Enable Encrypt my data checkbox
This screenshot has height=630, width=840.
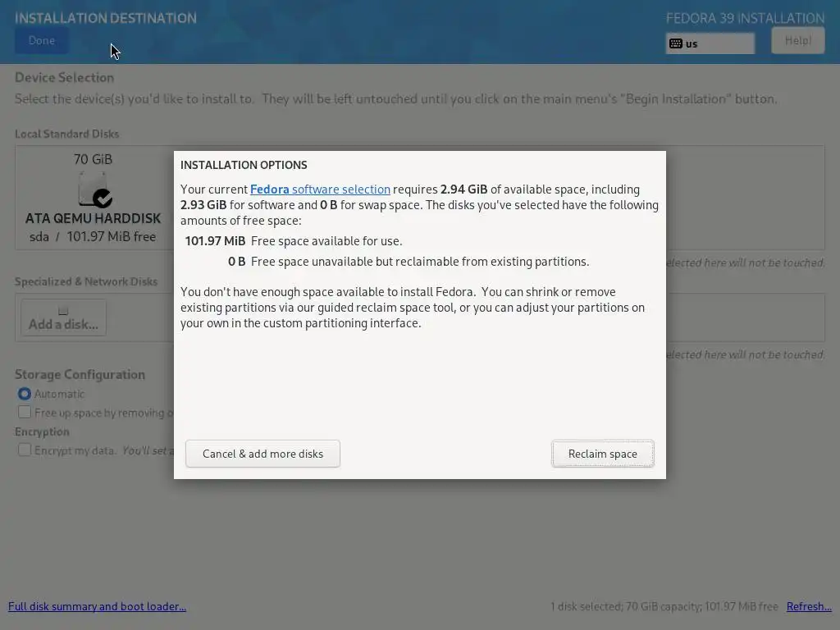point(24,450)
